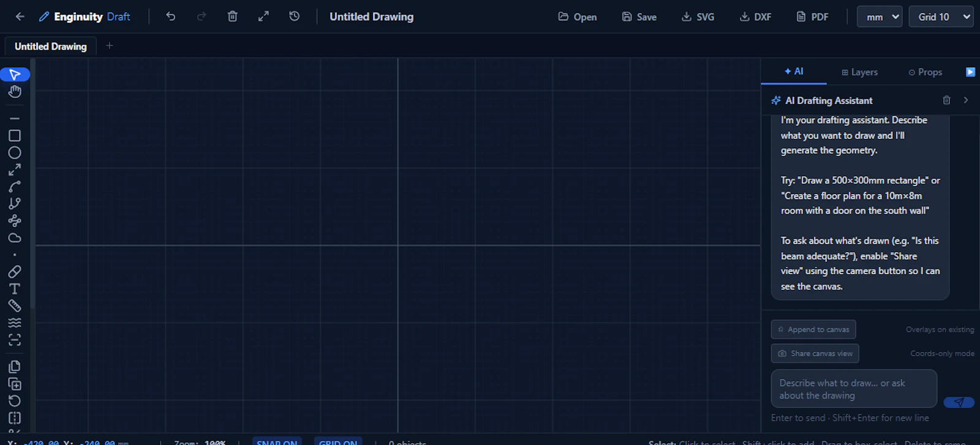
Task: Select the pill-shaped icon tool
Action: click(15, 271)
